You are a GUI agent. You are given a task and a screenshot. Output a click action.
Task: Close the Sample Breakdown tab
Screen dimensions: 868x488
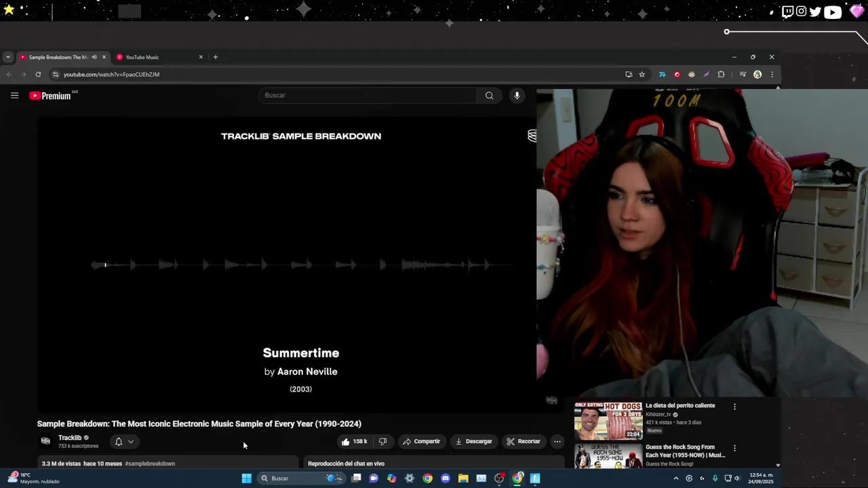click(104, 57)
